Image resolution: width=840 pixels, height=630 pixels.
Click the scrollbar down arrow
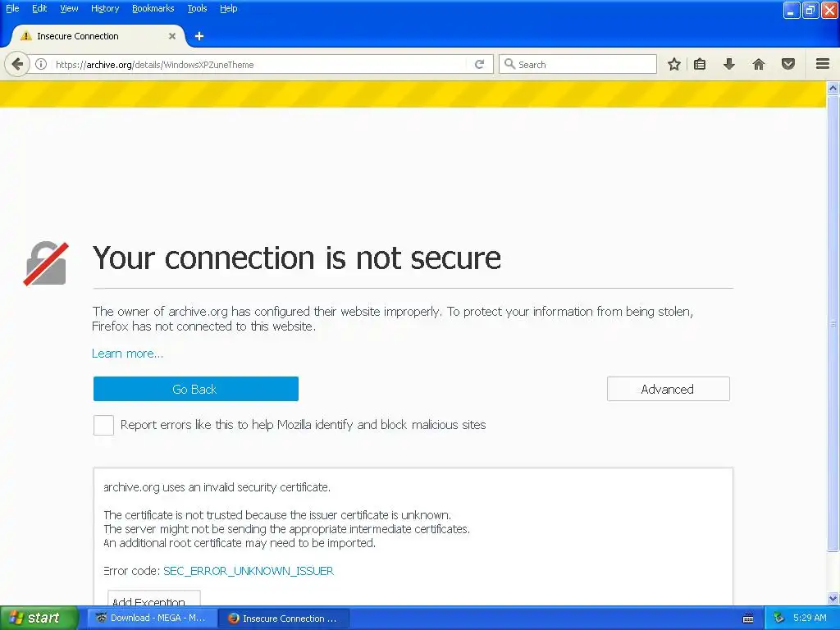click(833, 598)
